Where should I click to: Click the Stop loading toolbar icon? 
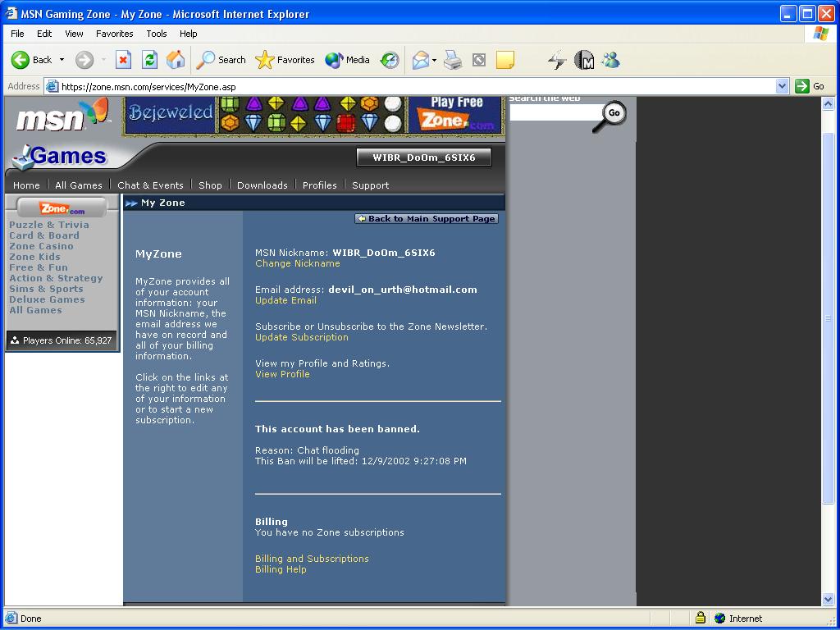[123, 60]
